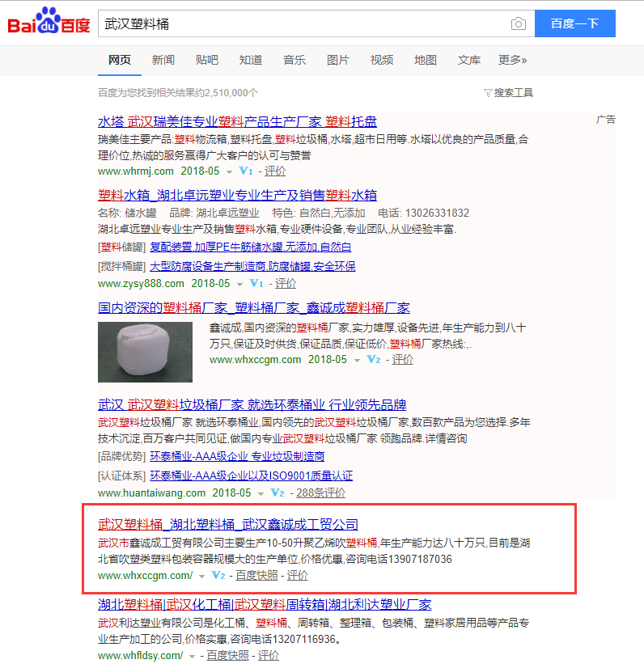Click the white plastic barrel thumbnail
This screenshot has height=668, width=644.
(146, 352)
